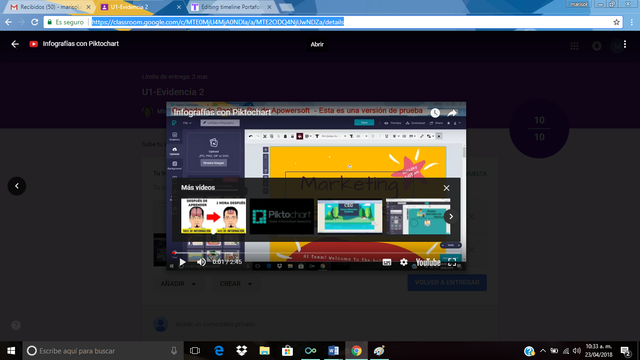Screen dimensions: 640x360
Task: Click the Cortana search box
Action: 103,351
